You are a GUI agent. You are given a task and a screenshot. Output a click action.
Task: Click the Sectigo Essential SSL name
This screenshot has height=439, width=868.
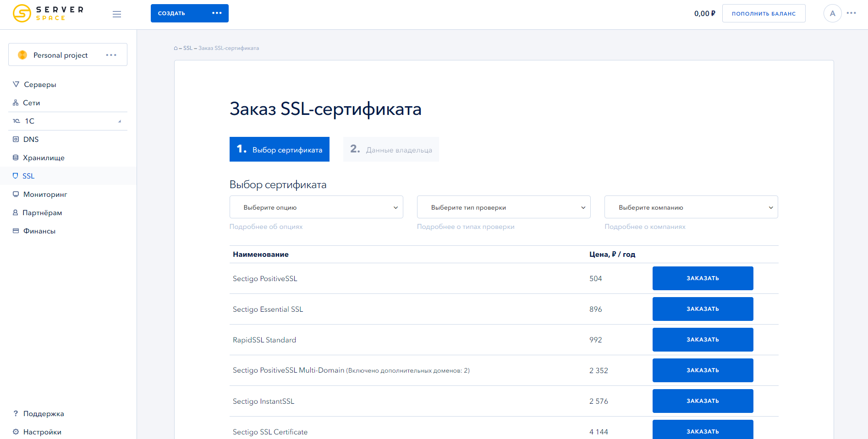tap(268, 309)
